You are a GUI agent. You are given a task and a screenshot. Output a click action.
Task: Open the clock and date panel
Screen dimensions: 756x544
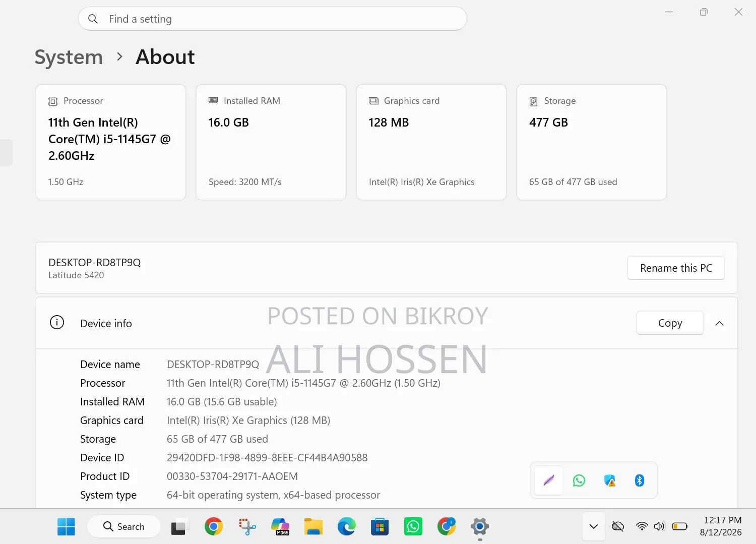[x=722, y=526]
